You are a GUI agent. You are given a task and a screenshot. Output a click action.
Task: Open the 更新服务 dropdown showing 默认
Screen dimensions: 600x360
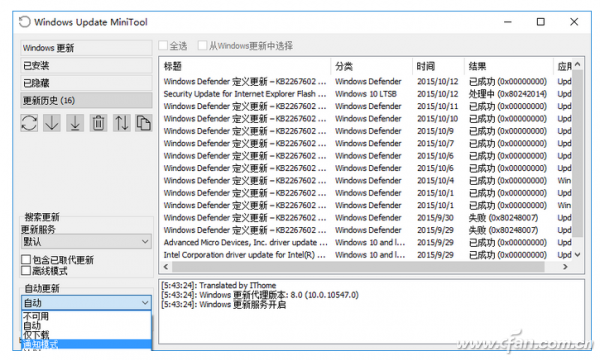coord(86,241)
